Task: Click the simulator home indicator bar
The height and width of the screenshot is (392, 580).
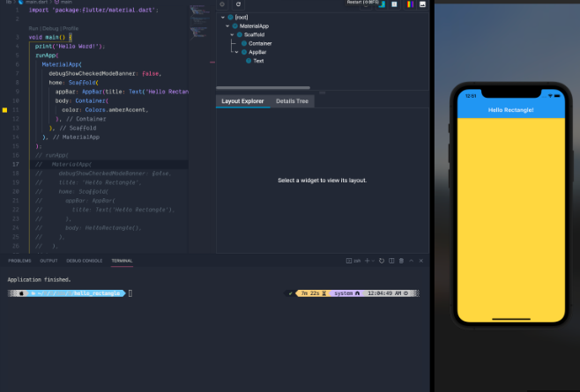Action: coord(511,319)
